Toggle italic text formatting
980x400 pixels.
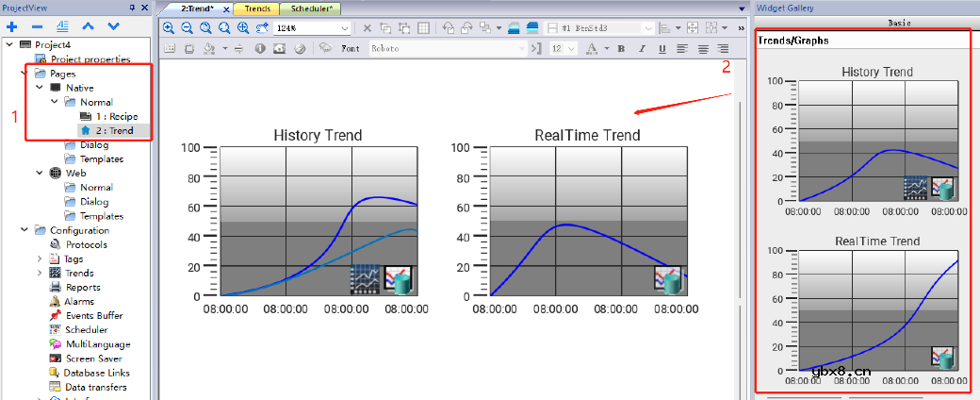pos(642,48)
